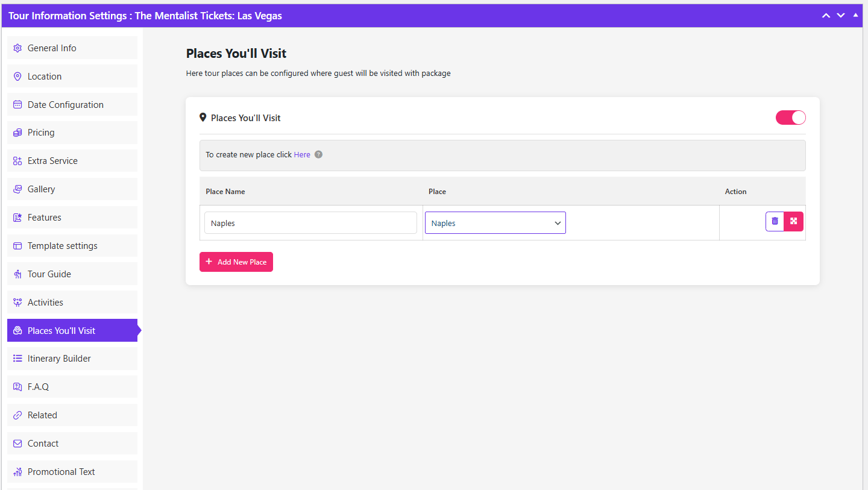Click the General Info gear icon
868x490 pixels.
pyautogui.click(x=17, y=48)
